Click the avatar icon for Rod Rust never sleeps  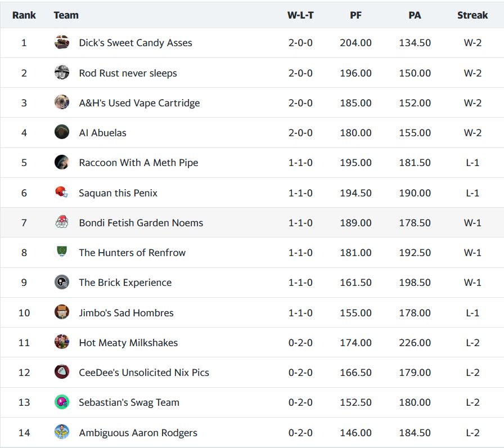(62, 73)
